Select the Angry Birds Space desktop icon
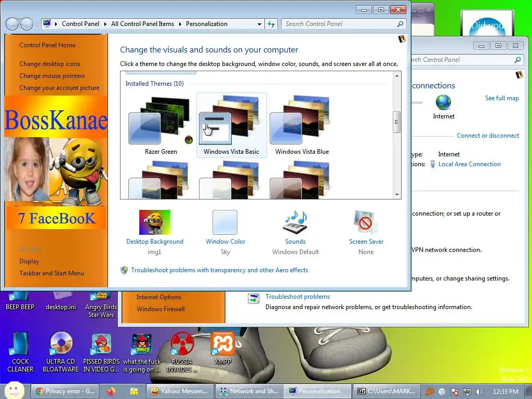 141,352
